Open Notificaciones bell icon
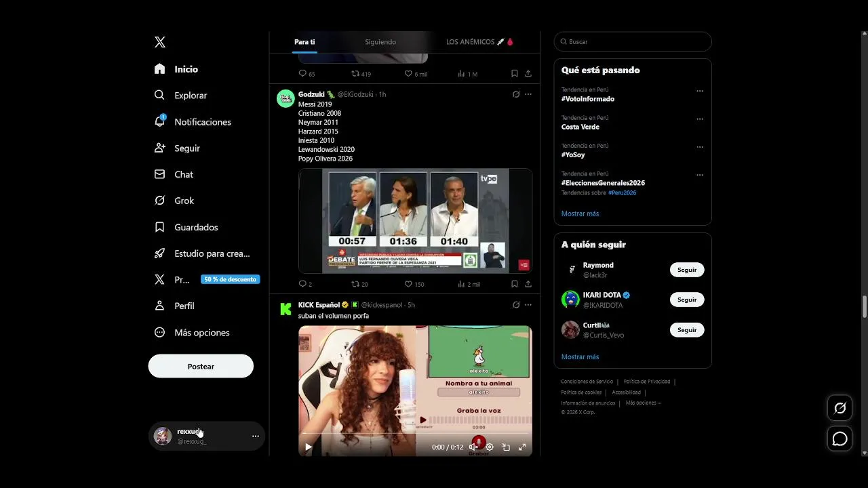 click(x=159, y=121)
